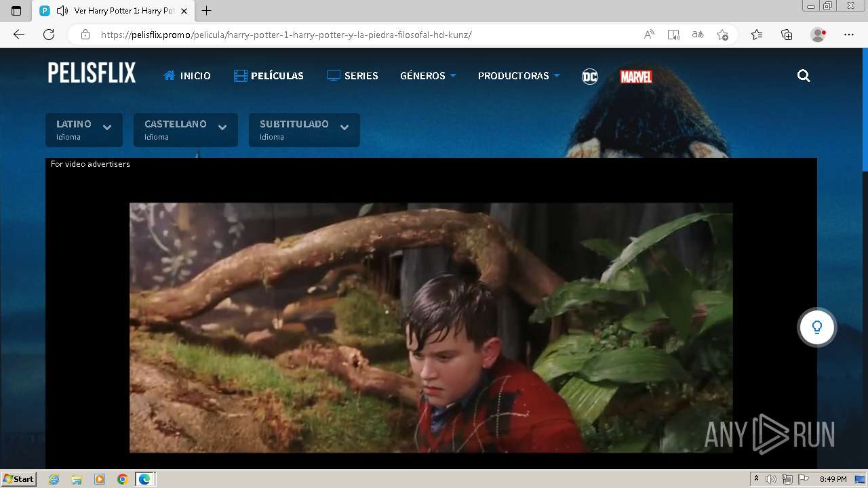This screenshot has width=868, height=488.
Task: Open the Immersive Reader icon
Action: coord(673,35)
